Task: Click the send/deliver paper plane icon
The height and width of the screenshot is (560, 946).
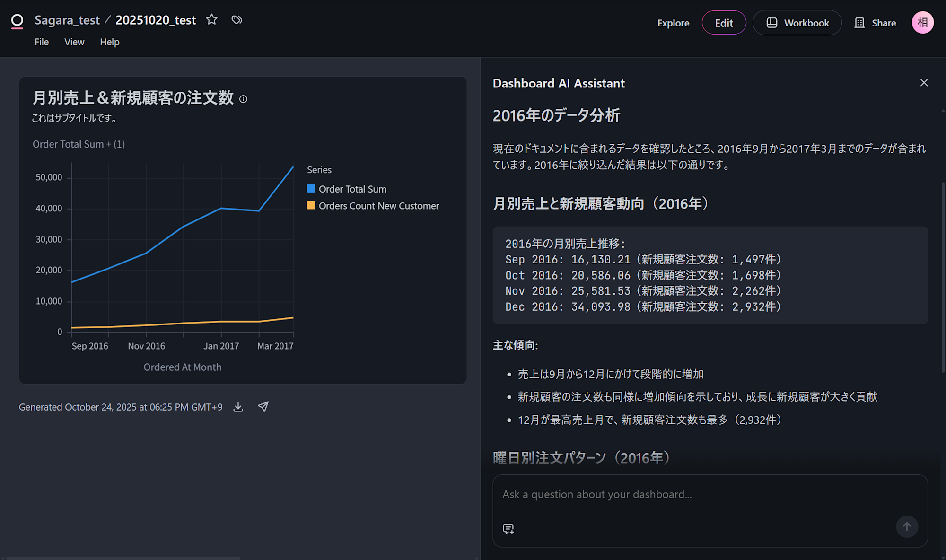Action: coord(263,407)
